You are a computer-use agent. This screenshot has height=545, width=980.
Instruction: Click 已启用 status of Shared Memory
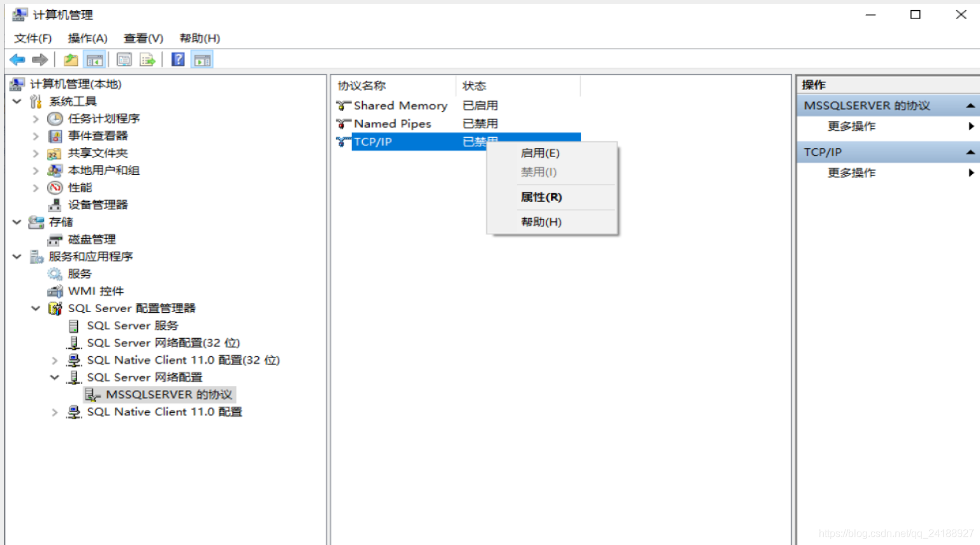pyautogui.click(x=480, y=105)
